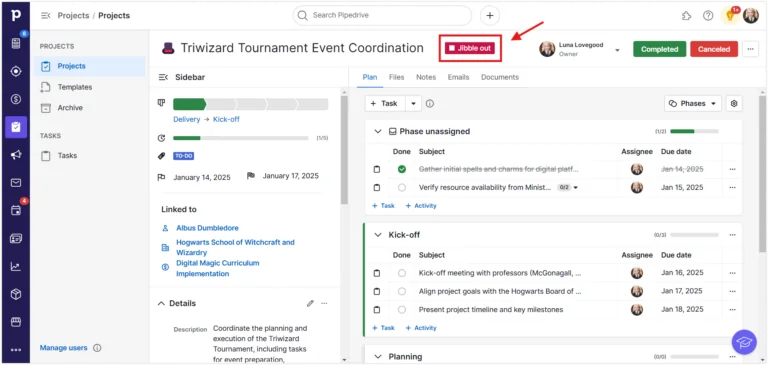Image resolution: width=768 pixels, height=365 pixels.
Task: Click info icon next to Manage users
Action: 97,348
